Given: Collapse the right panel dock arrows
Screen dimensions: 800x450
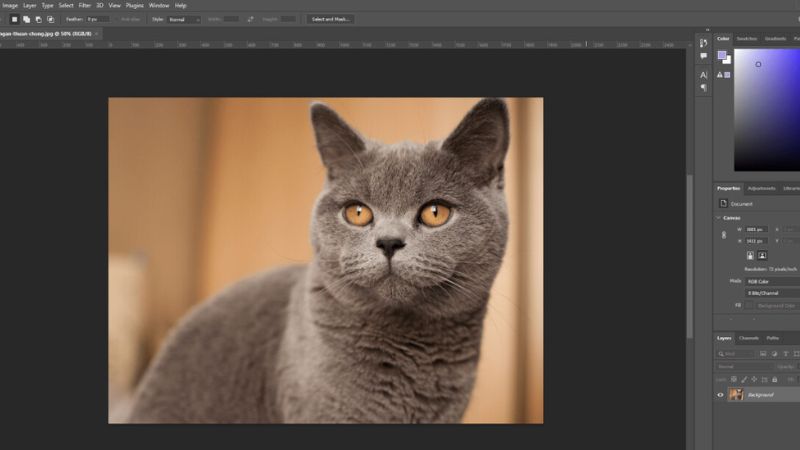Looking at the screenshot, I should pyautogui.click(x=707, y=30).
